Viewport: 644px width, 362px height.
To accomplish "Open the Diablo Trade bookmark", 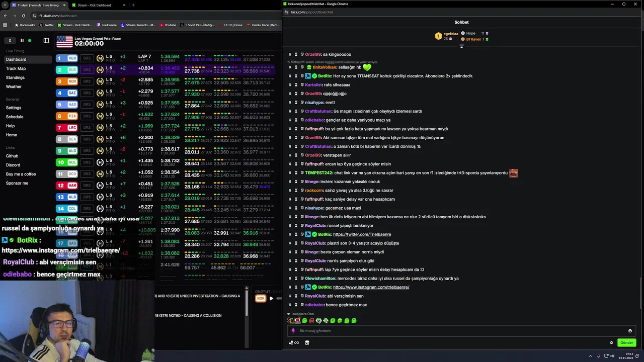I will (x=262, y=25).
